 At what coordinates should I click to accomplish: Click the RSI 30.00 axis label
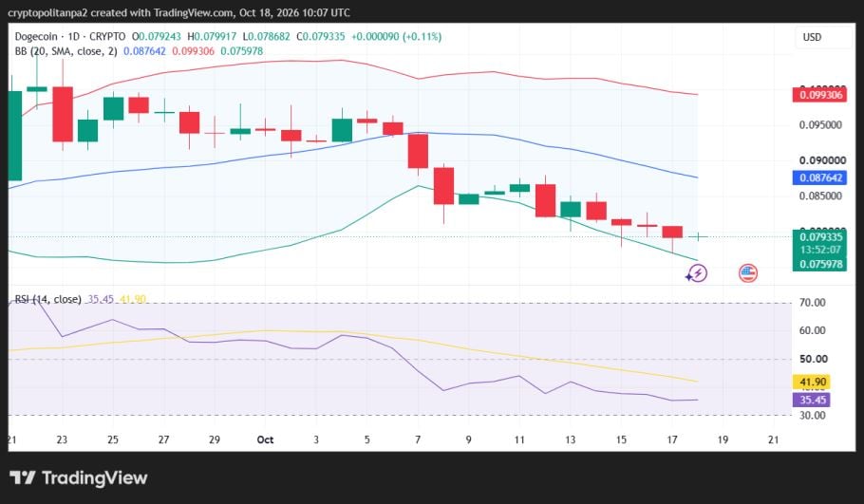pos(813,416)
